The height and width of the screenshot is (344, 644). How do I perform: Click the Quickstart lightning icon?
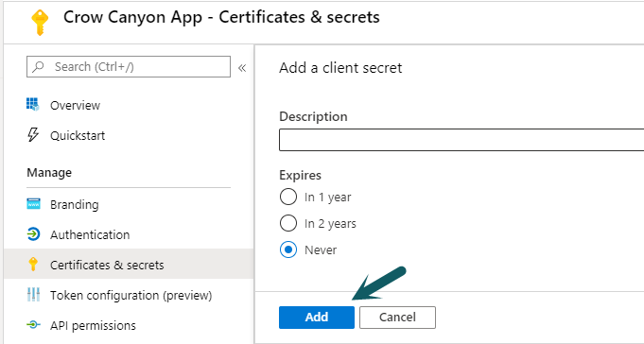pyautogui.click(x=33, y=135)
